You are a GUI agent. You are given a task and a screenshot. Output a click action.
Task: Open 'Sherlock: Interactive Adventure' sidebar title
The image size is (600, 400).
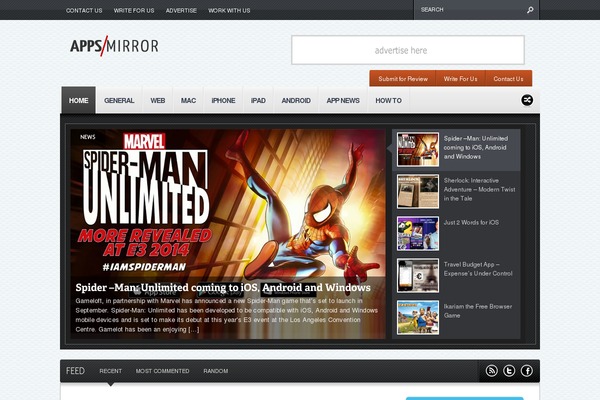(x=479, y=189)
